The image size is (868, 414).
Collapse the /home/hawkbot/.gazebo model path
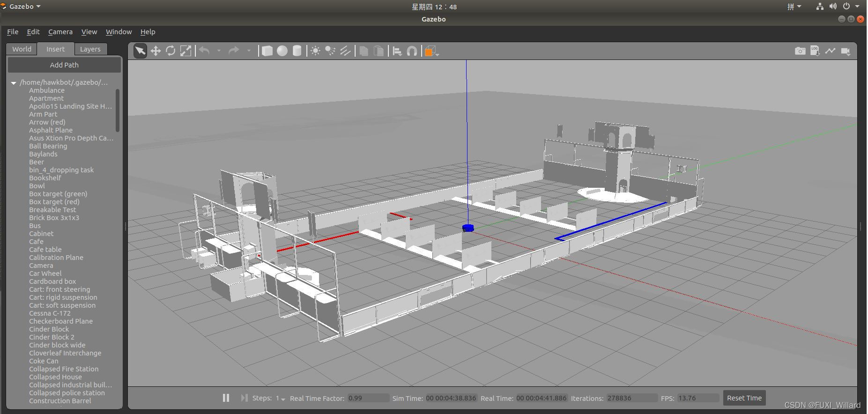tap(14, 82)
